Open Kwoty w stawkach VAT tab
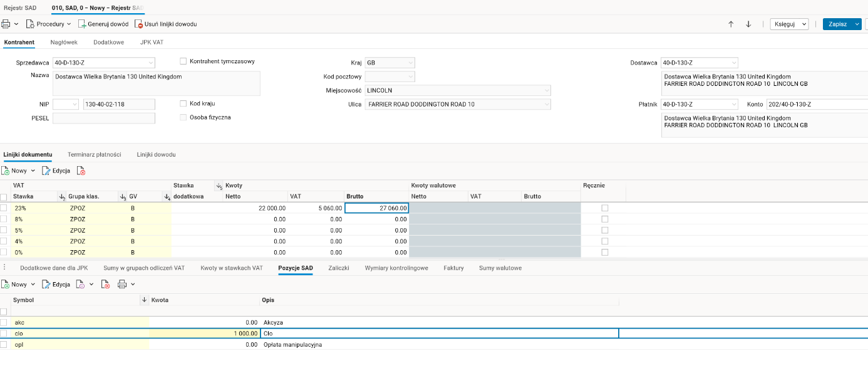The width and height of the screenshot is (868, 368). 232,268
